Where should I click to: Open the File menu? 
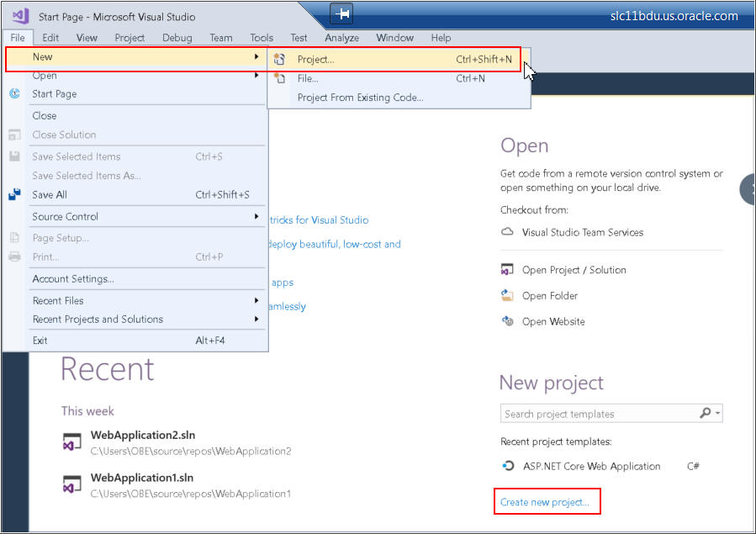tap(18, 38)
